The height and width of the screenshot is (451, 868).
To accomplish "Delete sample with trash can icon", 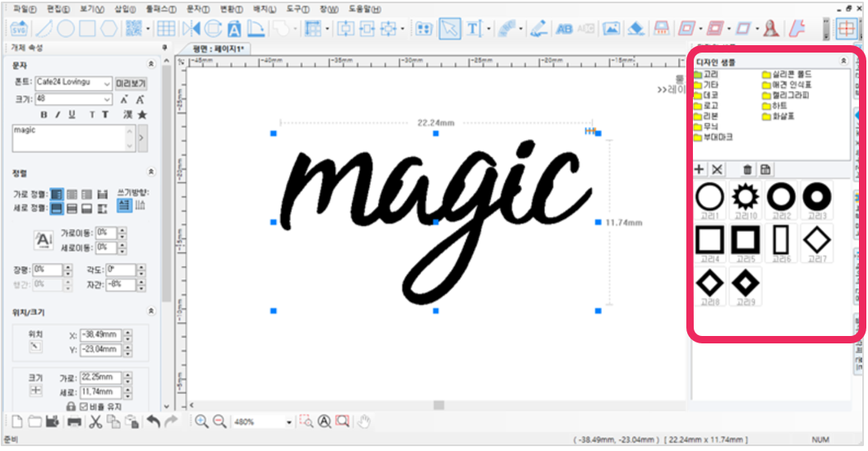I will point(747,169).
